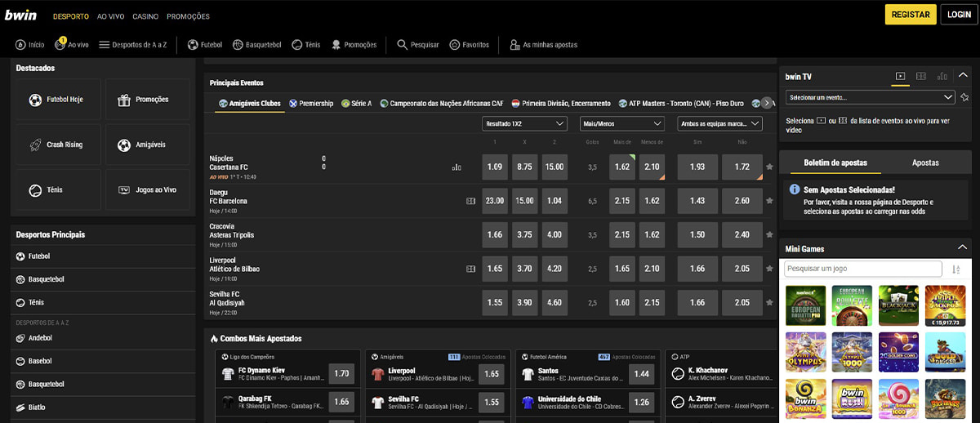
Task: Toggle odds 4.20 for Atlético de Bilbao win
Action: click(x=555, y=269)
